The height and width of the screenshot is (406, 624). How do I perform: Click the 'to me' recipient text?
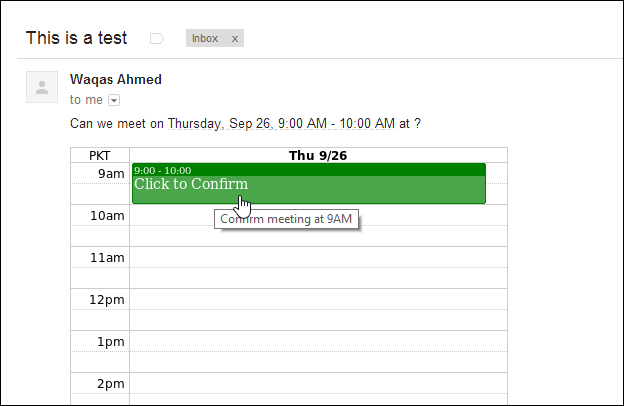coord(86,100)
